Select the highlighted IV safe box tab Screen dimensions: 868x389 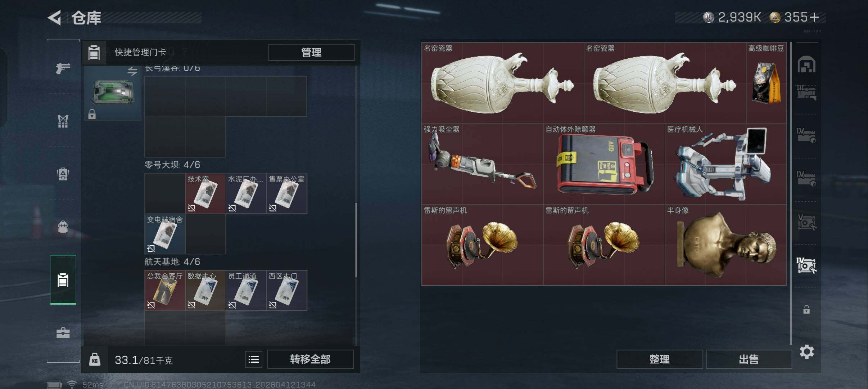[806, 266]
